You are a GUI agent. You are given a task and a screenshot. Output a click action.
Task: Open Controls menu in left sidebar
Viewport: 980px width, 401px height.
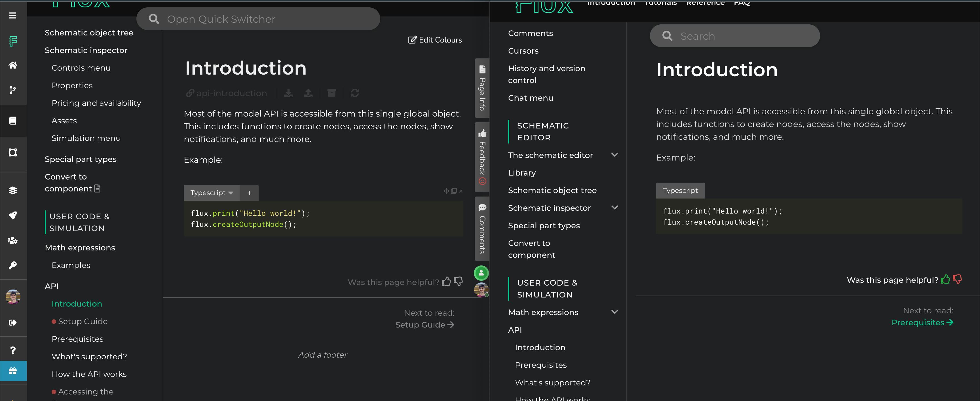(81, 68)
